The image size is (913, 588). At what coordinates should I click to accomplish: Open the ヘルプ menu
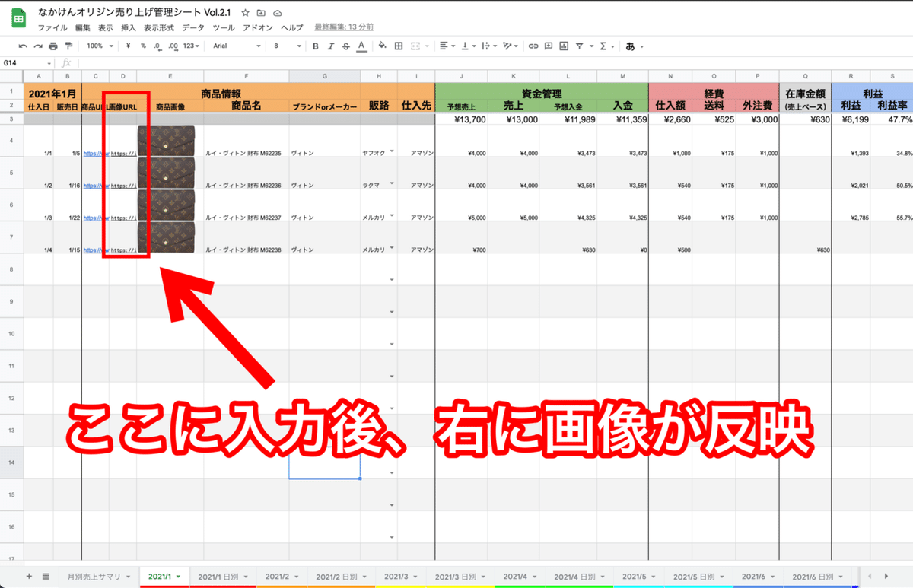pos(292,27)
